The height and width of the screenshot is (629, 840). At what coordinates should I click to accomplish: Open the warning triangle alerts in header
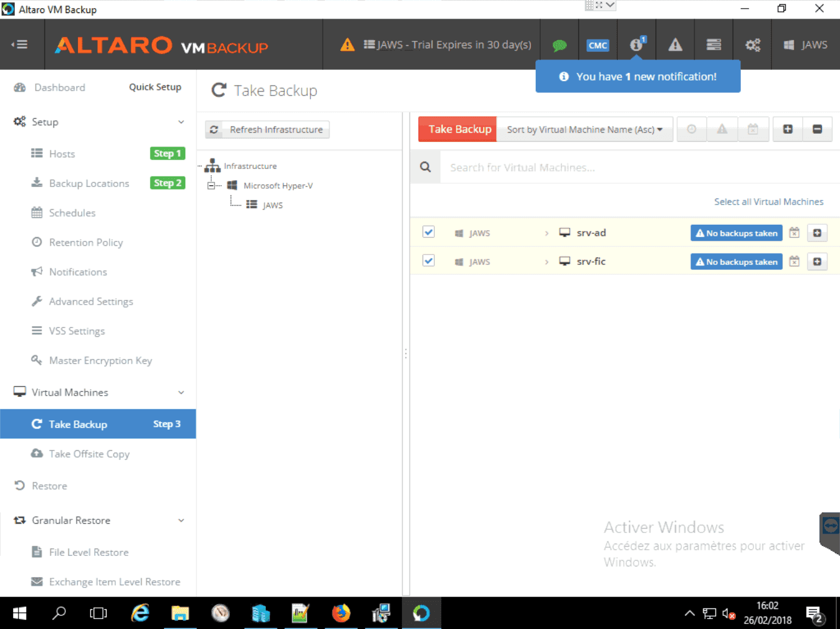[675, 45]
